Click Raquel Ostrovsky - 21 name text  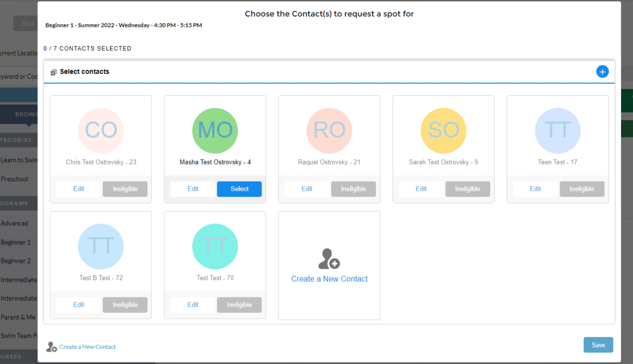(329, 162)
